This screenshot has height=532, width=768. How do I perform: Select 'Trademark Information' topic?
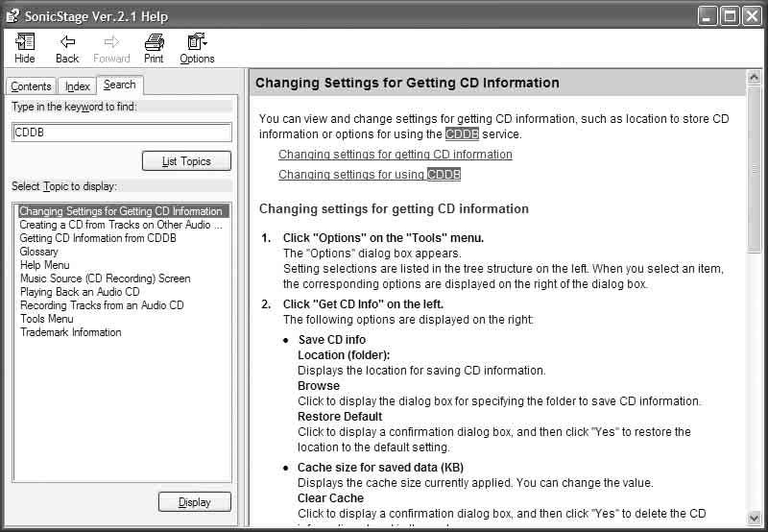[x=70, y=332]
